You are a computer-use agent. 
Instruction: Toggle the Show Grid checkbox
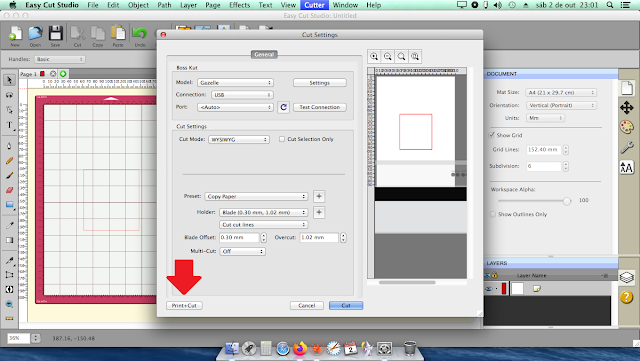tap(492, 135)
